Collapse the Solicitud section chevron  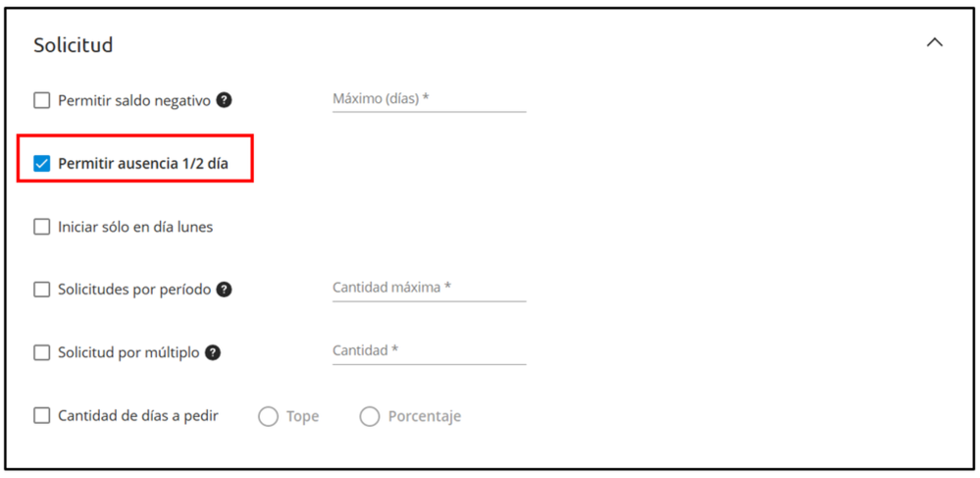coord(935,43)
